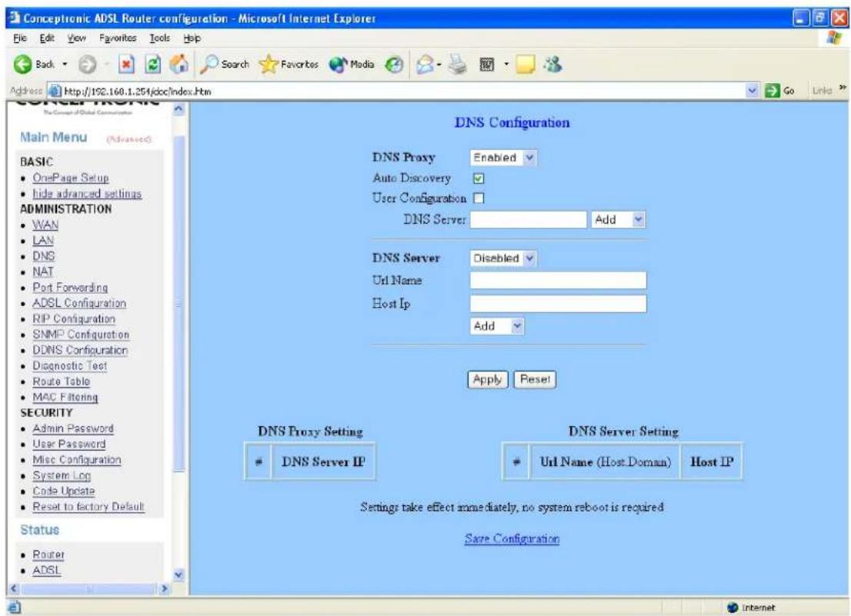Screen dimensions: 851x616
Task: Click the menu frame vertical scrollbar
Action: click(x=179, y=304)
